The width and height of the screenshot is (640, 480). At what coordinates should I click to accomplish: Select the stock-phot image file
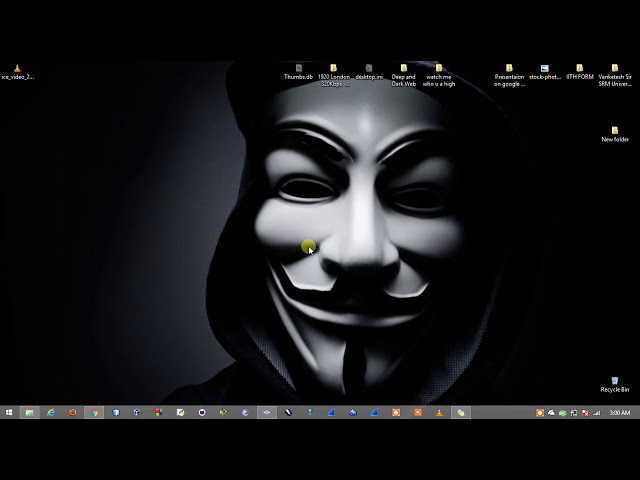tap(545, 72)
